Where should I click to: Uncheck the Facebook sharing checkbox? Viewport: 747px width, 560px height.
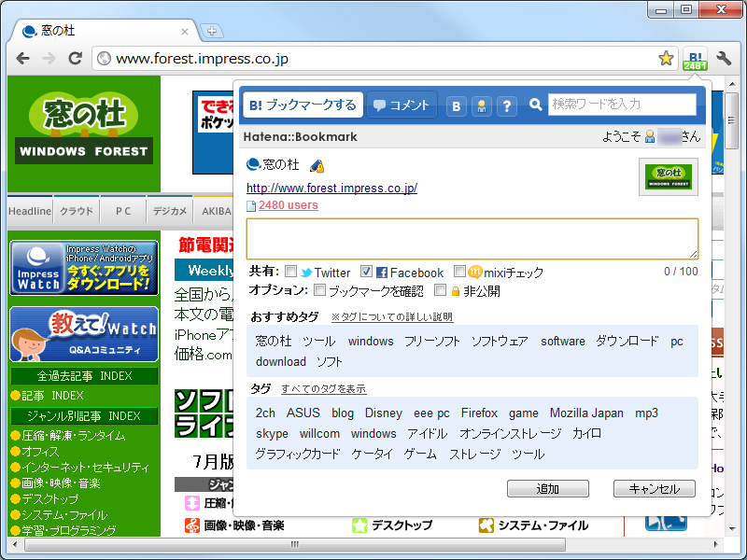click(x=366, y=273)
